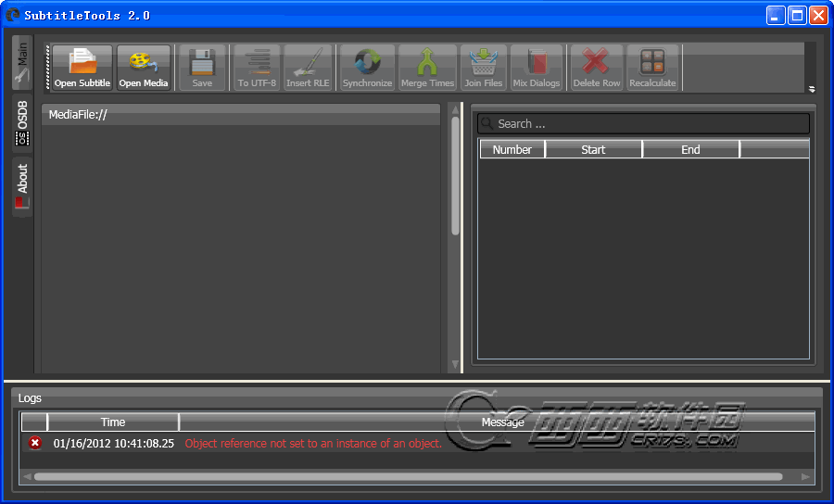Click the media panel scroll down arrow
This screenshot has width=834, height=504.
455,364
